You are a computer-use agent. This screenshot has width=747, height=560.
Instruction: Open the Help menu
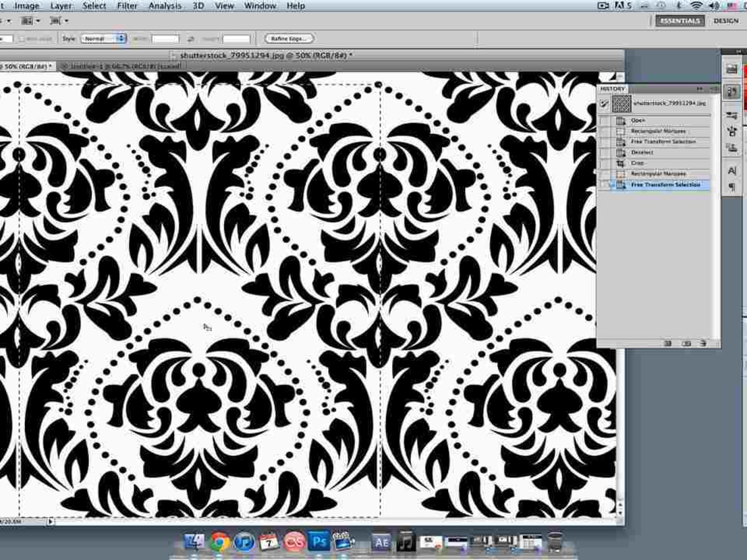tap(296, 6)
